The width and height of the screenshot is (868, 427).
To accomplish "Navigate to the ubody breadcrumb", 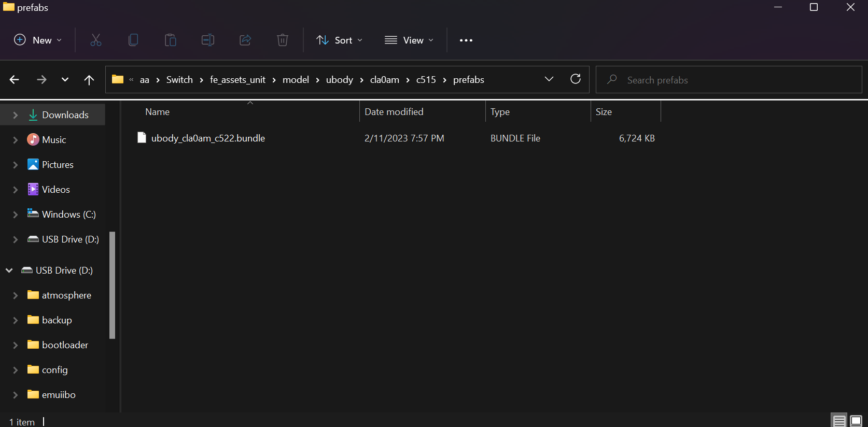I will 340,80.
